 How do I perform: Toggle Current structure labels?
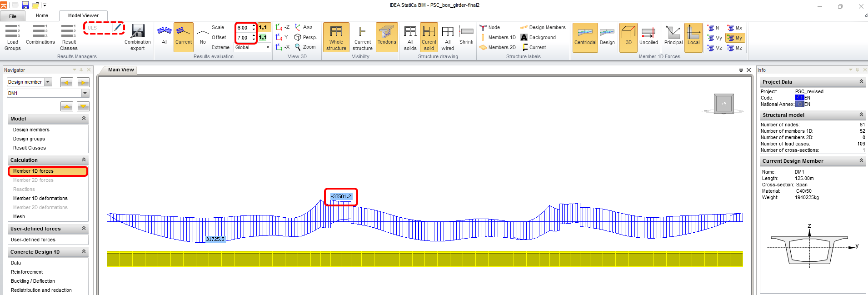click(x=534, y=48)
